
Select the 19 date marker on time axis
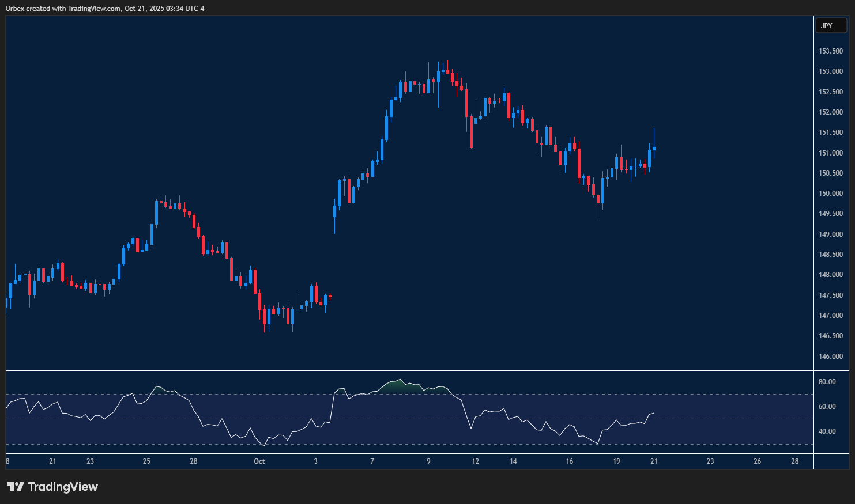616,461
